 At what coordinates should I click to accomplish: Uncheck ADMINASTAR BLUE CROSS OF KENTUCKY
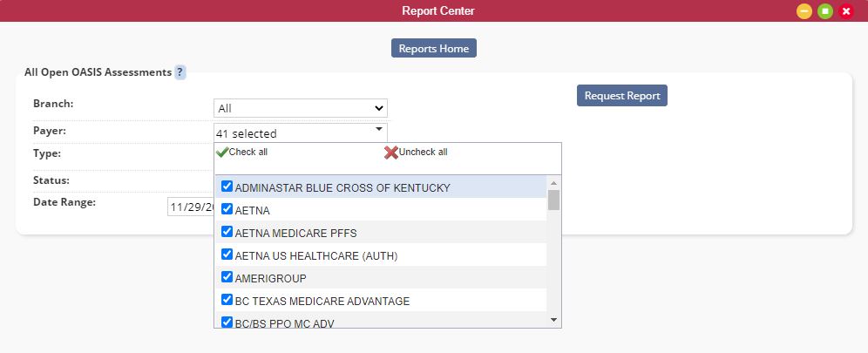[227, 187]
